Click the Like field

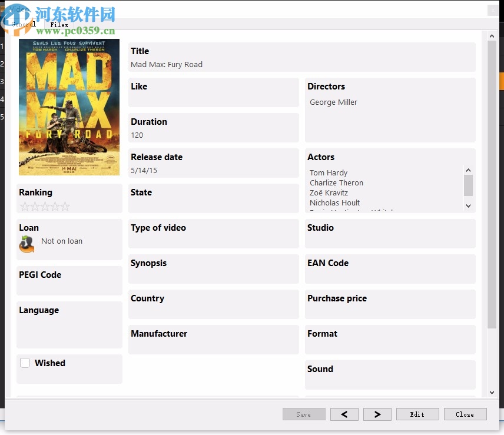pyautogui.click(x=213, y=92)
